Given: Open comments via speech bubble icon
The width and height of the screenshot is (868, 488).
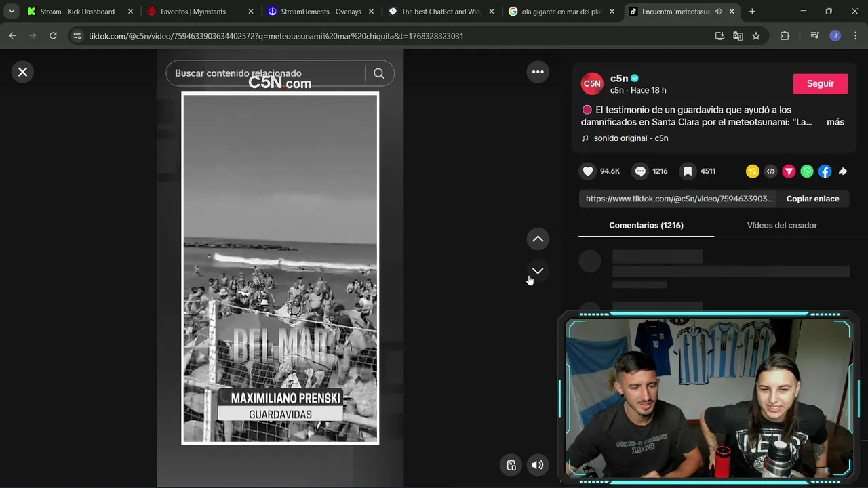Looking at the screenshot, I should (x=640, y=171).
